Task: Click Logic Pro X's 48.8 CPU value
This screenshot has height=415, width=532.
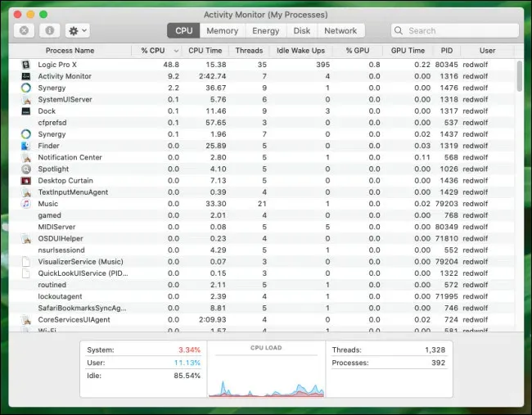Action: (171, 65)
